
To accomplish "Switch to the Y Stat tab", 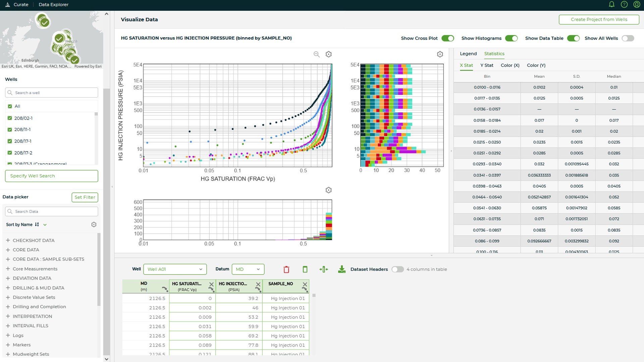I will [487, 65].
